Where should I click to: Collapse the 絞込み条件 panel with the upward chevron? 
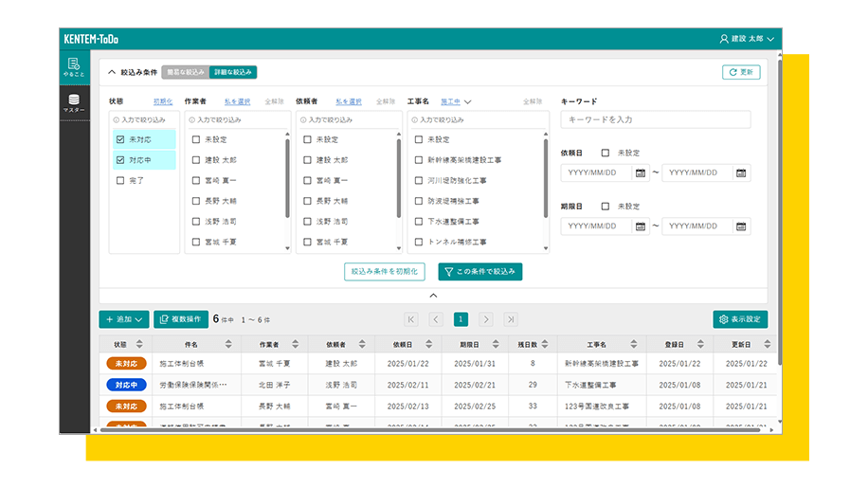(113, 72)
